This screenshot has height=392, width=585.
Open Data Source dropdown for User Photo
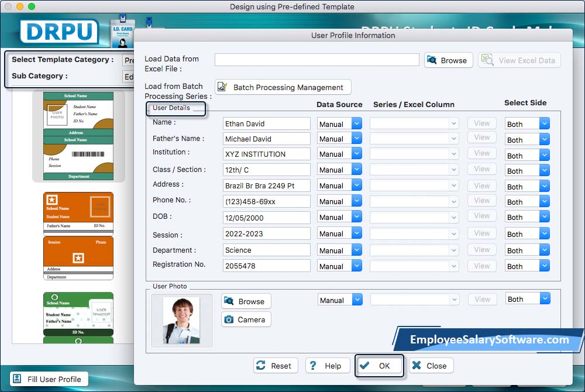coord(340,300)
